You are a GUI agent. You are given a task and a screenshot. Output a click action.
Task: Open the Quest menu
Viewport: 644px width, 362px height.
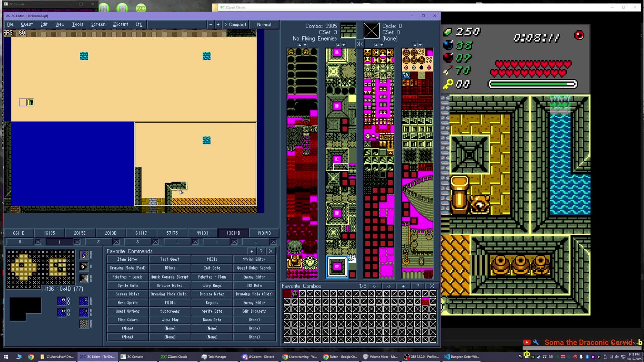tap(27, 24)
